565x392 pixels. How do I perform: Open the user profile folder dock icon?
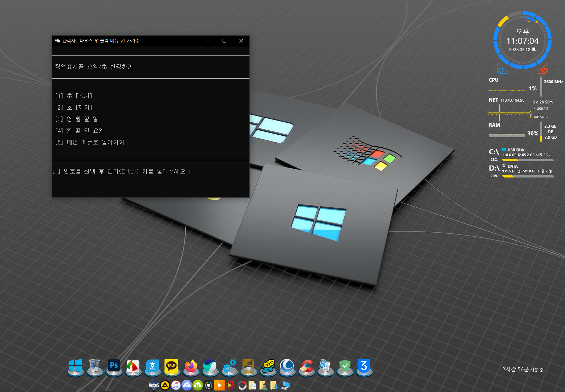[x=264, y=385]
